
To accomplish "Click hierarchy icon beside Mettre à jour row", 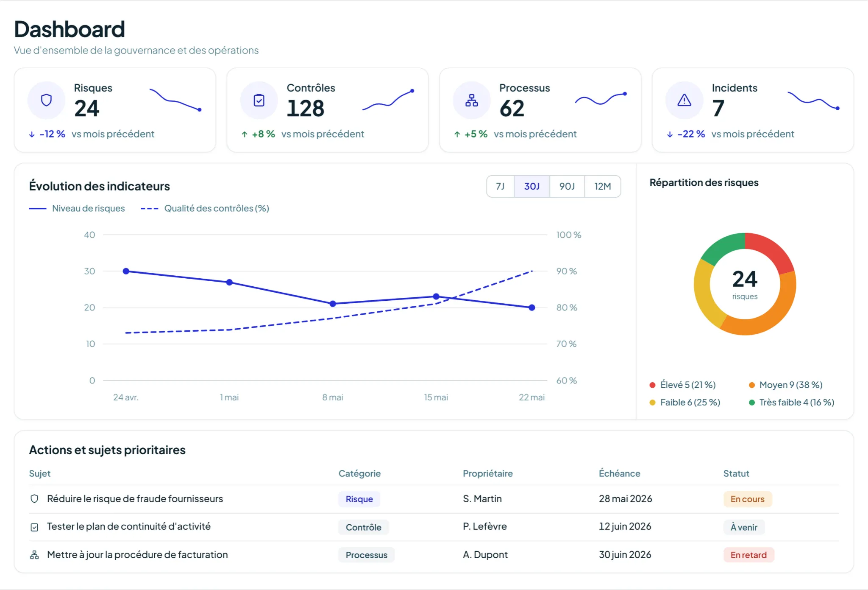I will point(35,555).
